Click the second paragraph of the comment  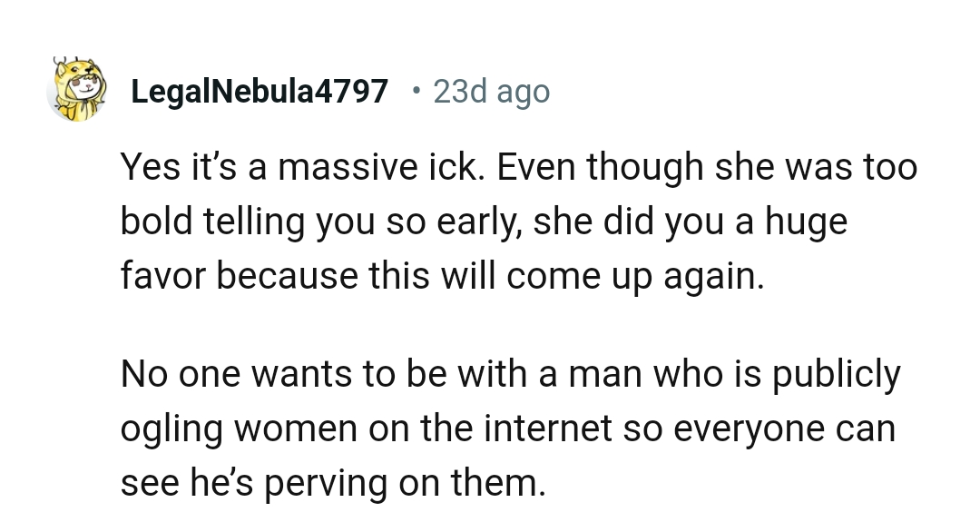pos(508,427)
